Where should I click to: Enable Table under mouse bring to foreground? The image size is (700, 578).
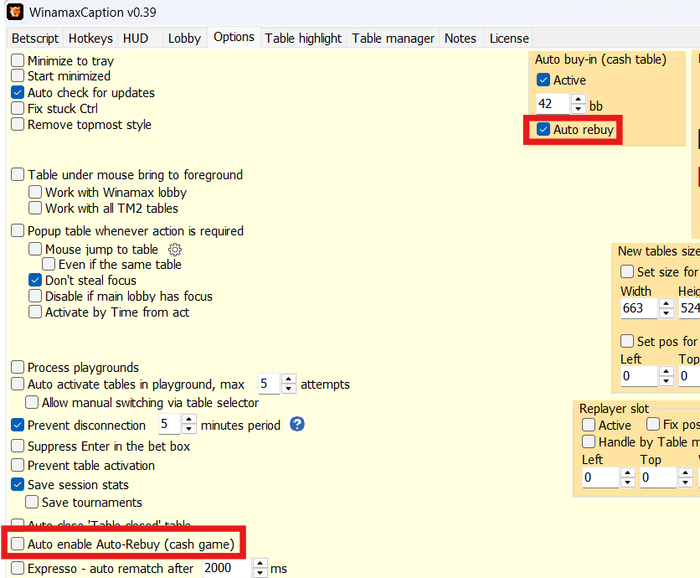click(x=17, y=174)
